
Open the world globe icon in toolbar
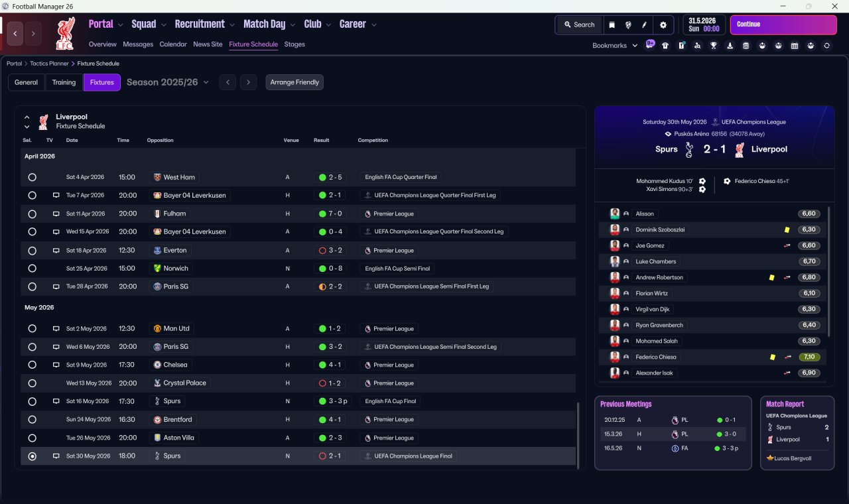click(x=627, y=25)
